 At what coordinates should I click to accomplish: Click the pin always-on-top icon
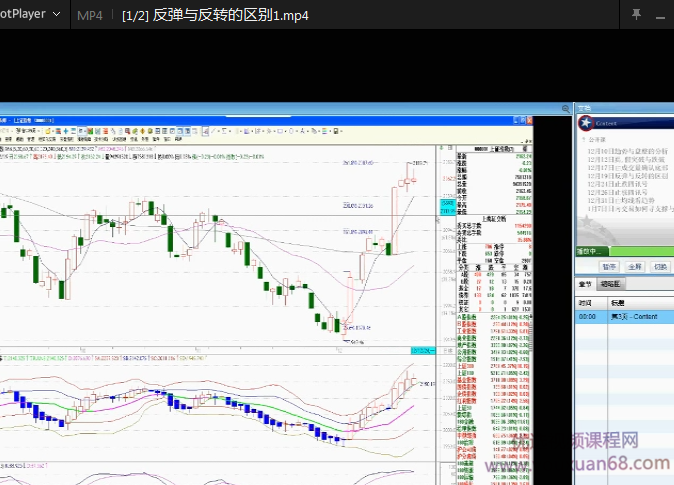pos(636,15)
